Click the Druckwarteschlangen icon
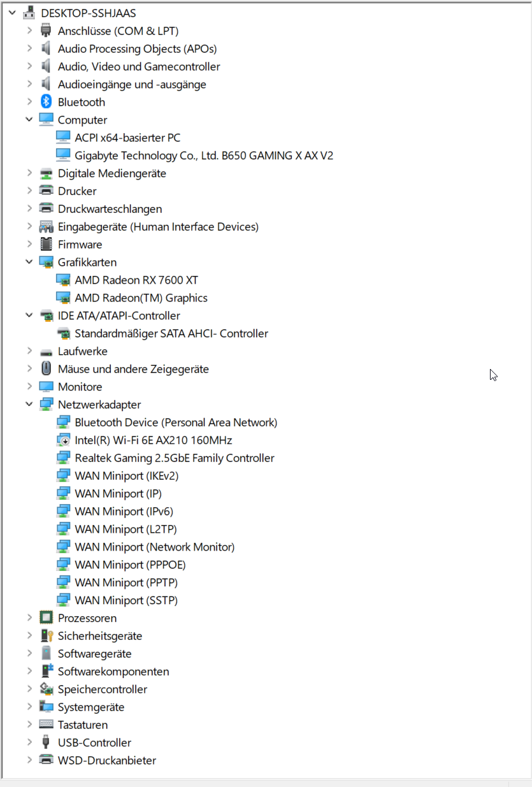This screenshot has height=787, width=532. [46, 208]
